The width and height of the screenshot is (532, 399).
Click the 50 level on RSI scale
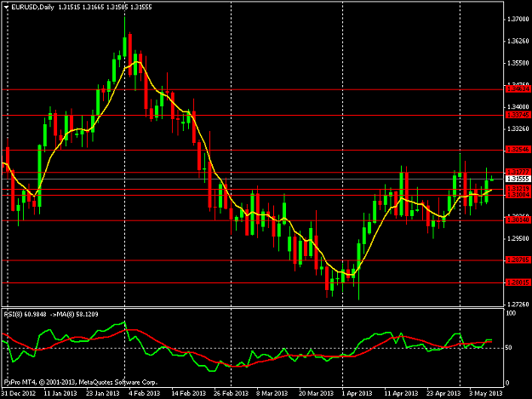click(x=509, y=348)
